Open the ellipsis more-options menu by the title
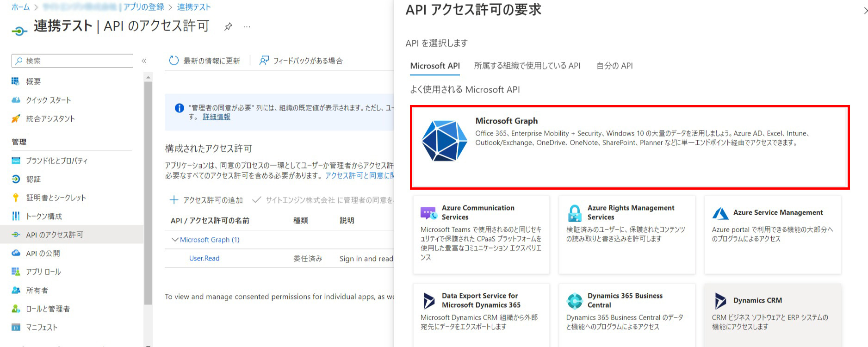The width and height of the screenshot is (868, 347). click(x=247, y=27)
